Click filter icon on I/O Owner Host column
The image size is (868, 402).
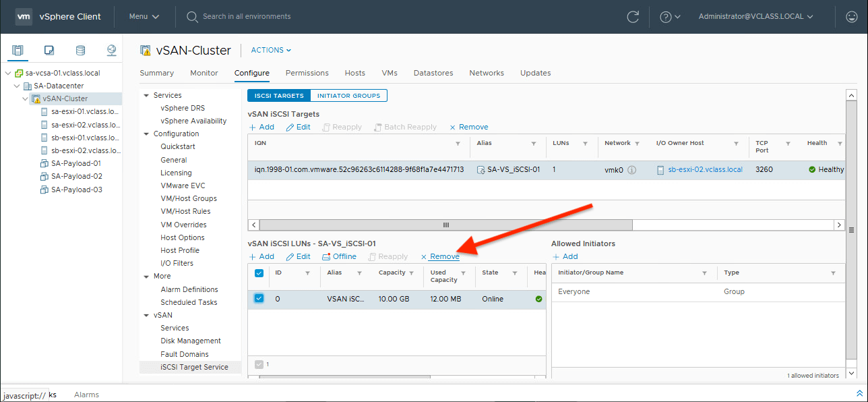pos(735,144)
